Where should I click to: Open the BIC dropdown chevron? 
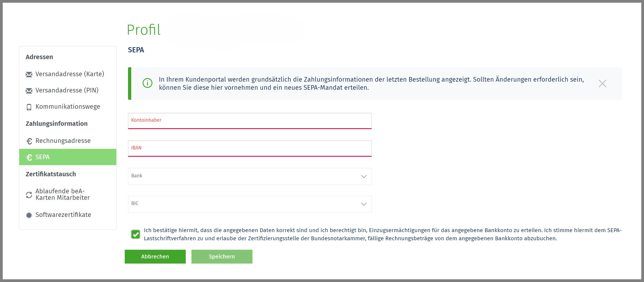coord(364,204)
